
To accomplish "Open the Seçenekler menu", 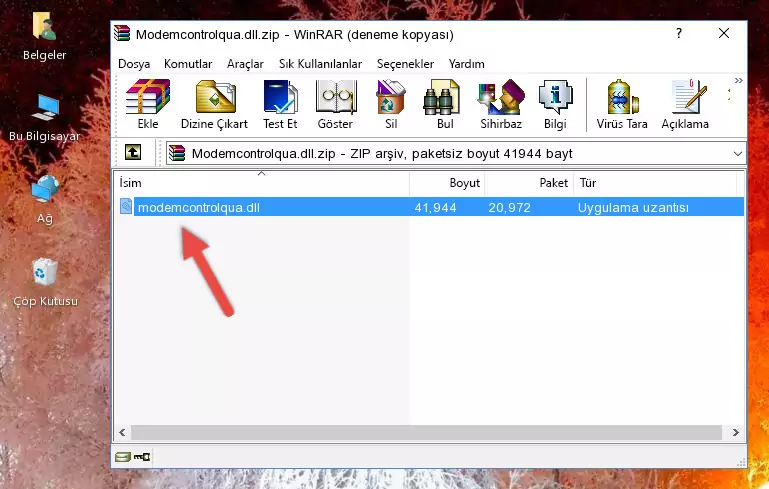I will pos(405,64).
